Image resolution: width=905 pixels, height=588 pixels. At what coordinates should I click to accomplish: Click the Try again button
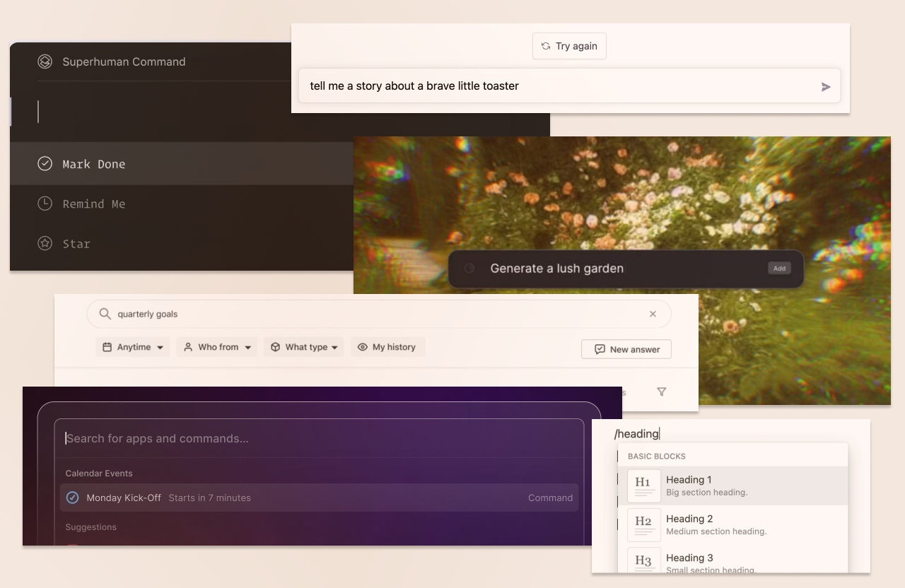point(569,45)
